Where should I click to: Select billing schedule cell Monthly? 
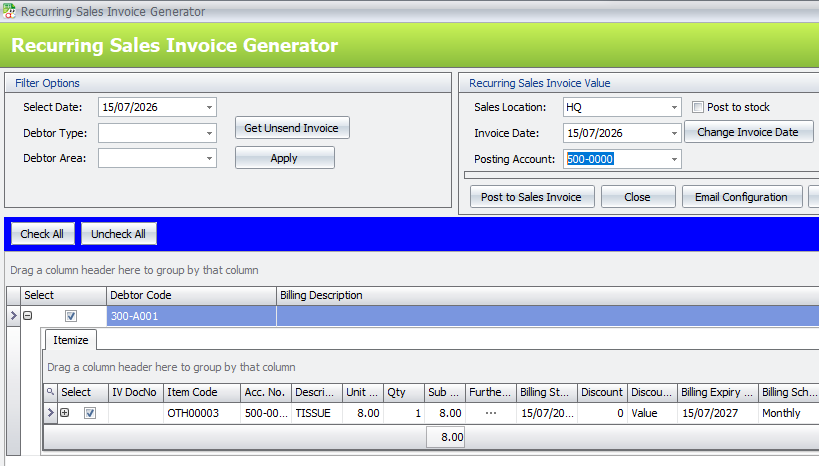[x=789, y=413]
